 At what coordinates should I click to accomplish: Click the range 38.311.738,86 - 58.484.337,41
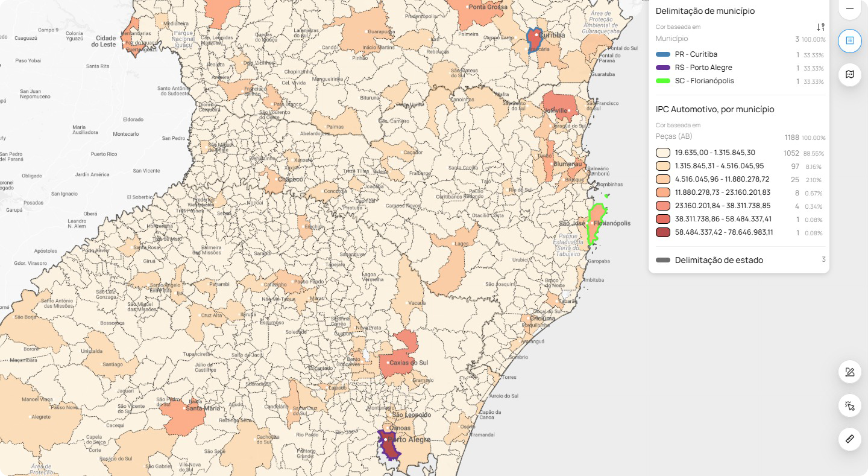(x=723, y=219)
